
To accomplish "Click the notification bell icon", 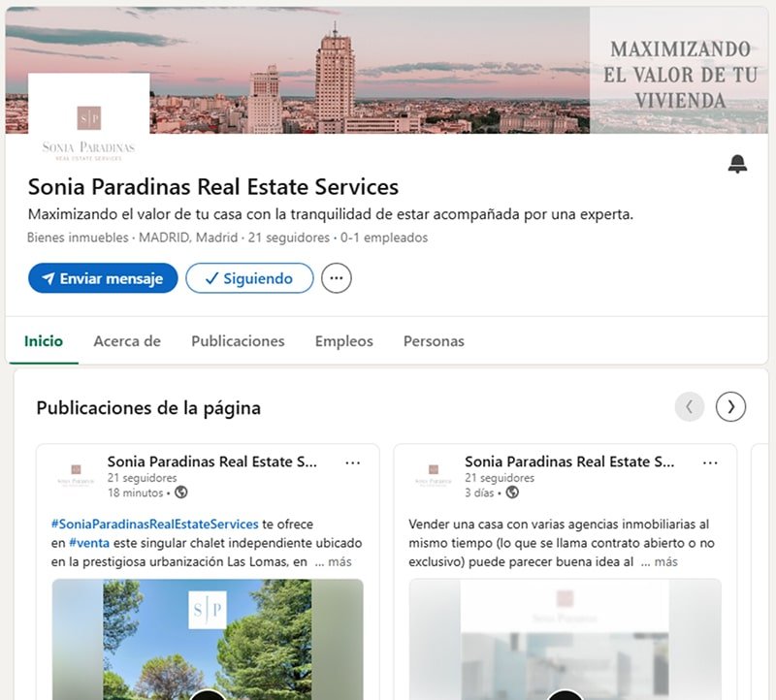I will coord(737,164).
